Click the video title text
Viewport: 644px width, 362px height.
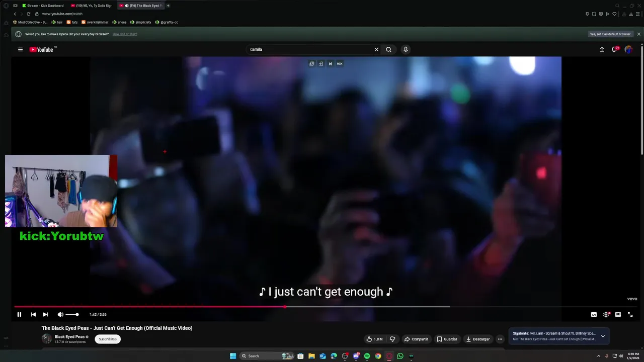117,328
